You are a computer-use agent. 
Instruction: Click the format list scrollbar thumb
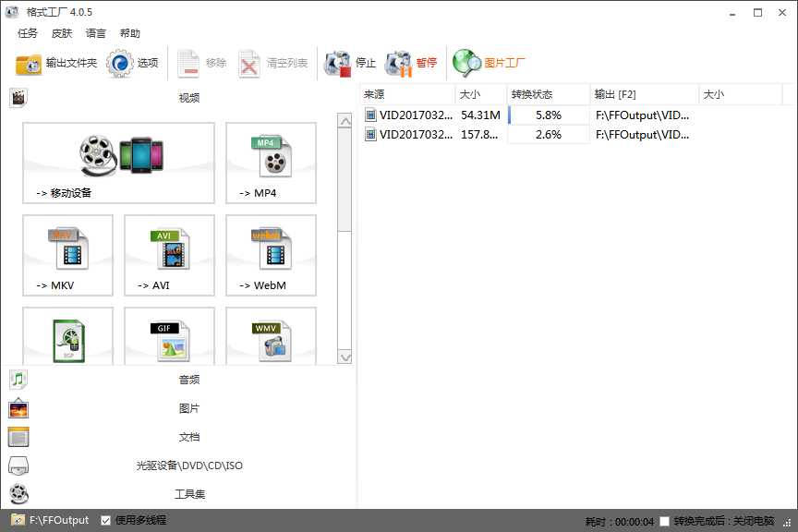pos(345,180)
